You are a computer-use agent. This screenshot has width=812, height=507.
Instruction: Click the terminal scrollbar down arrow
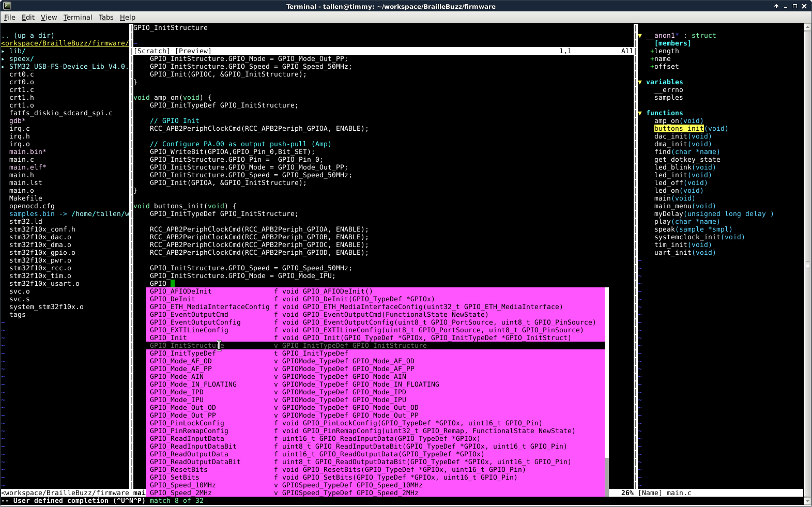tap(807, 501)
